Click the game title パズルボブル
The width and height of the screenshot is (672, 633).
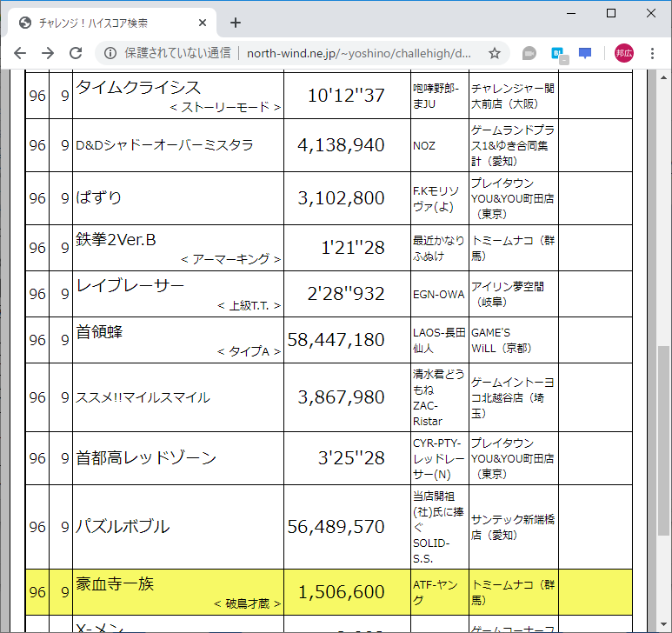(x=123, y=527)
